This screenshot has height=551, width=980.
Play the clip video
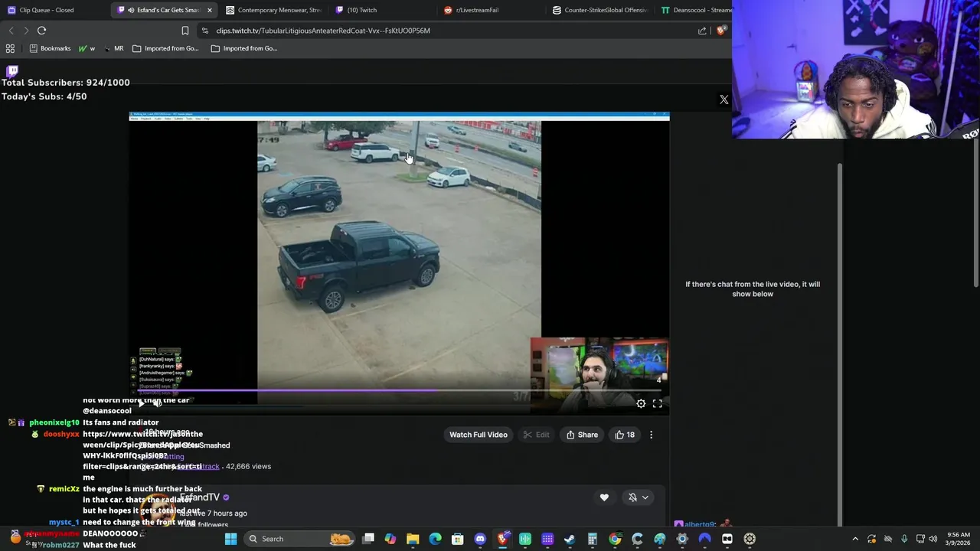click(141, 403)
